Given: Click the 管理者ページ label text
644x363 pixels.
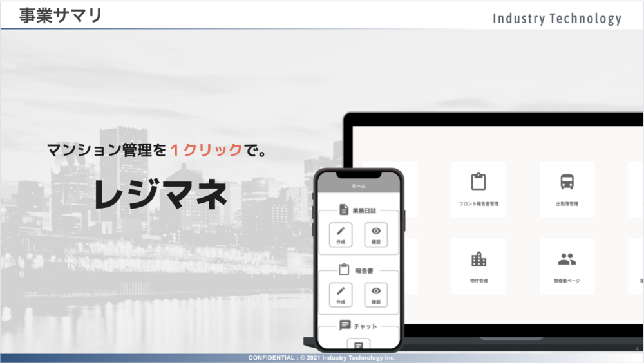Looking at the screenshot, I should click(x=567, y=281).
